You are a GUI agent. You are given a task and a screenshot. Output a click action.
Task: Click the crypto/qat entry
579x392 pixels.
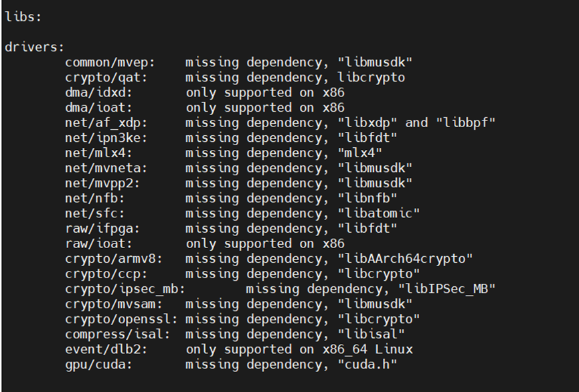pos(106,78)
